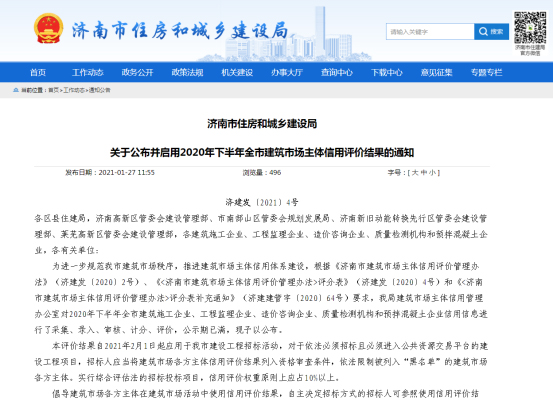Screen dimensions: 553x402
Task: Open the 机关建设 navigation menu
Action: [237, 72]
